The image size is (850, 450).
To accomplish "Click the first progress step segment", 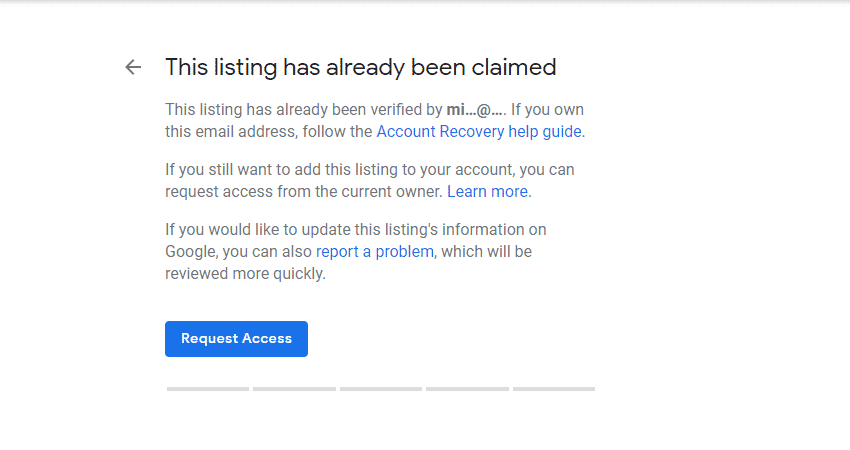I will click(208, 388).
